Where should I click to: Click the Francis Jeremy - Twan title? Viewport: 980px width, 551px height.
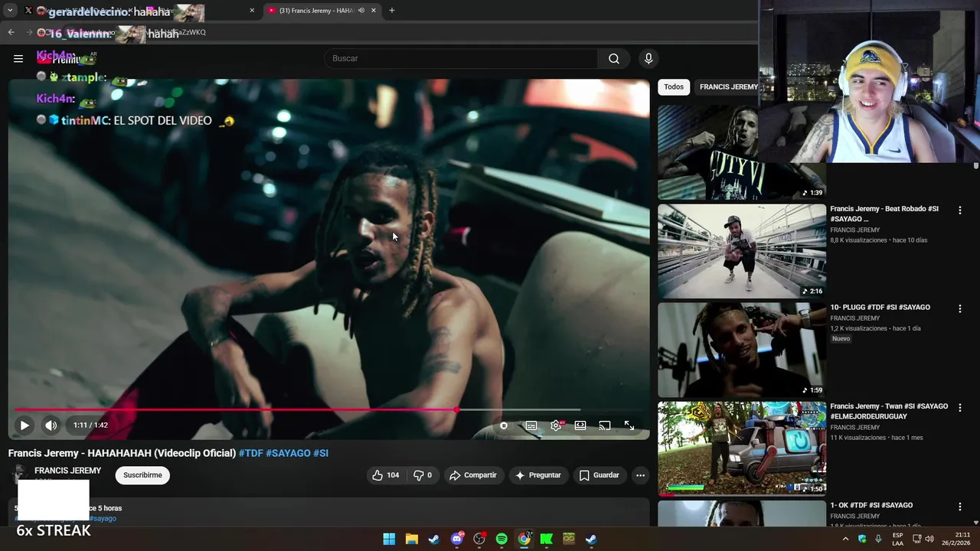pyautogui.click(x=889, y=411)
